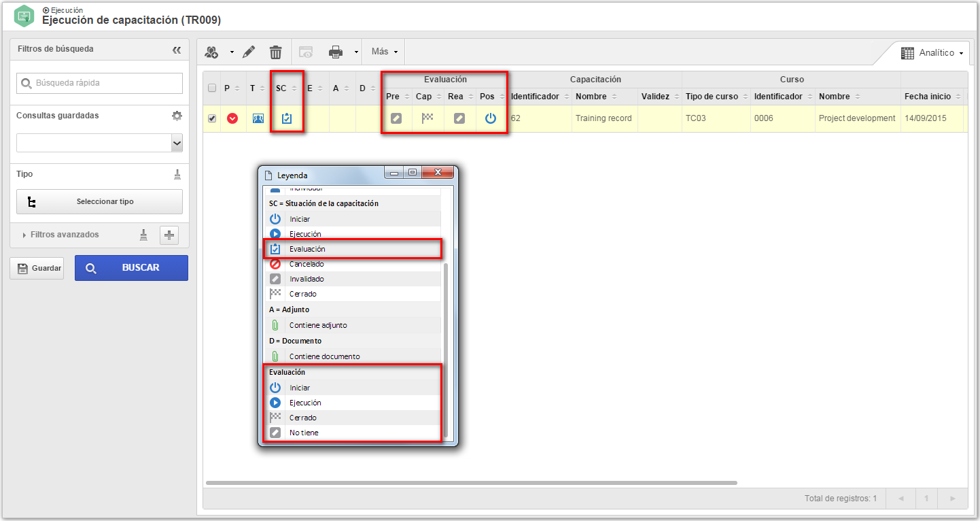980x521 pixels.
Task: Click the gear icon beside Consultas guardadas
Action: pyautogui.click(x=177, y=116)
